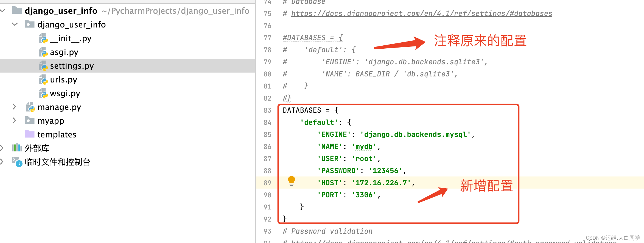
Task: Click the purple templates folder icon
Action: 30,134
